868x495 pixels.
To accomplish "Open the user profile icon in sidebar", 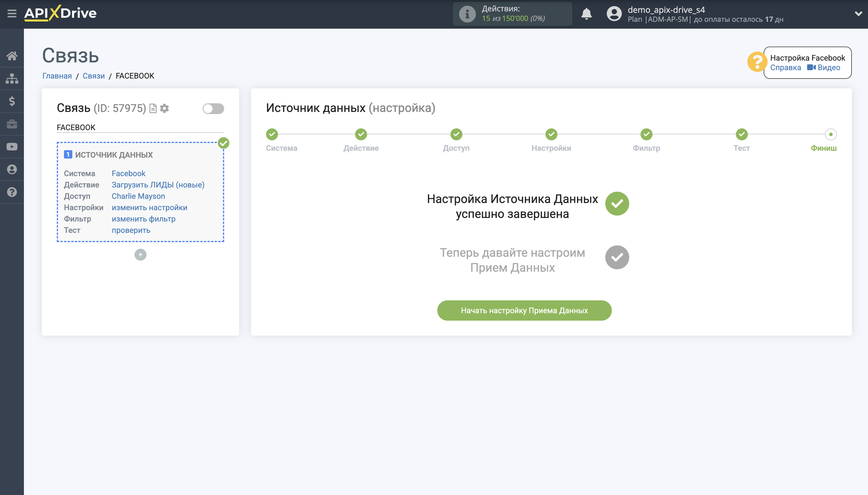I will pos(12,169).
